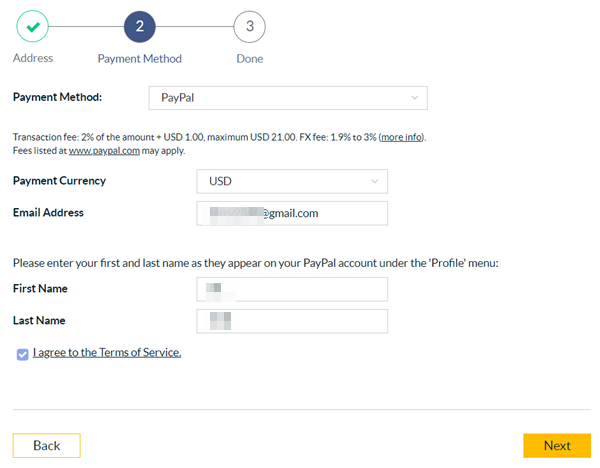Toggle the Terms of Service agreement checkbox
The height and width of the screenshot is (468, 600).
point(23,354)
